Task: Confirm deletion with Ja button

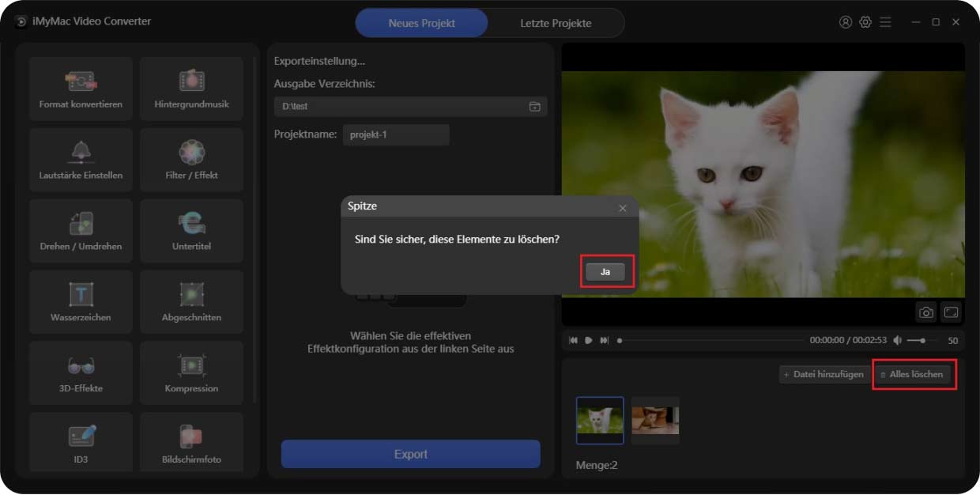Action: [x=605, y=272]
